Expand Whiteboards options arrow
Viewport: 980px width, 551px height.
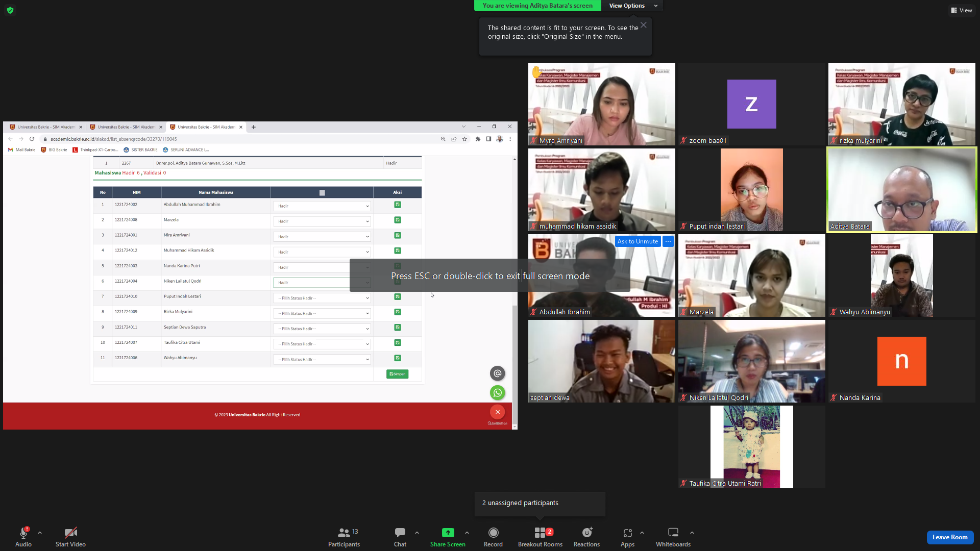692,533
